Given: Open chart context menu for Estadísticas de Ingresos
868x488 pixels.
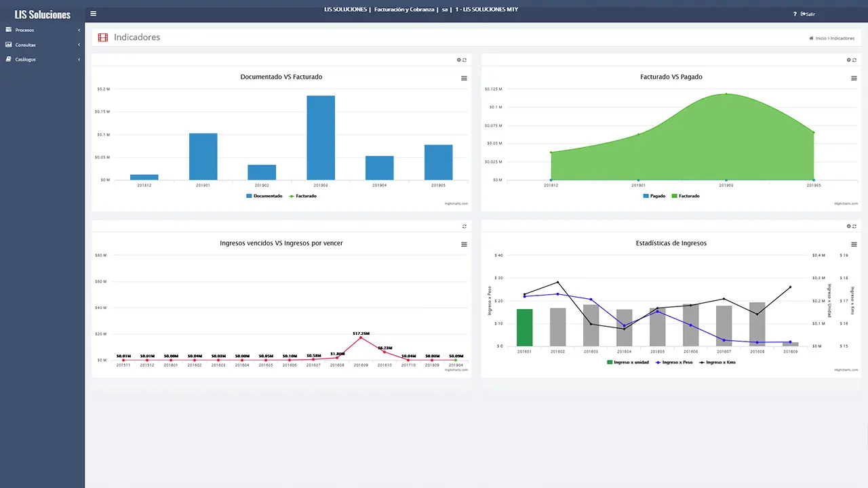Looking at the screenshot, I should point(854,244).
